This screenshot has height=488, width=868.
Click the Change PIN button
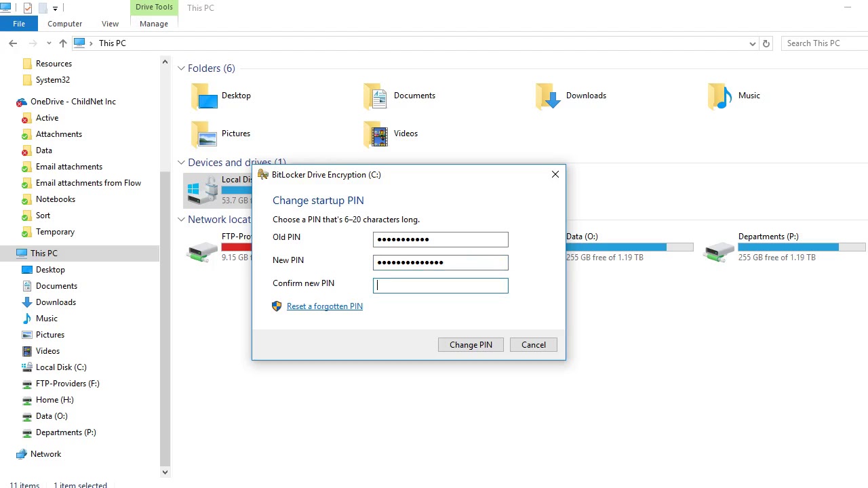point(471,345)
